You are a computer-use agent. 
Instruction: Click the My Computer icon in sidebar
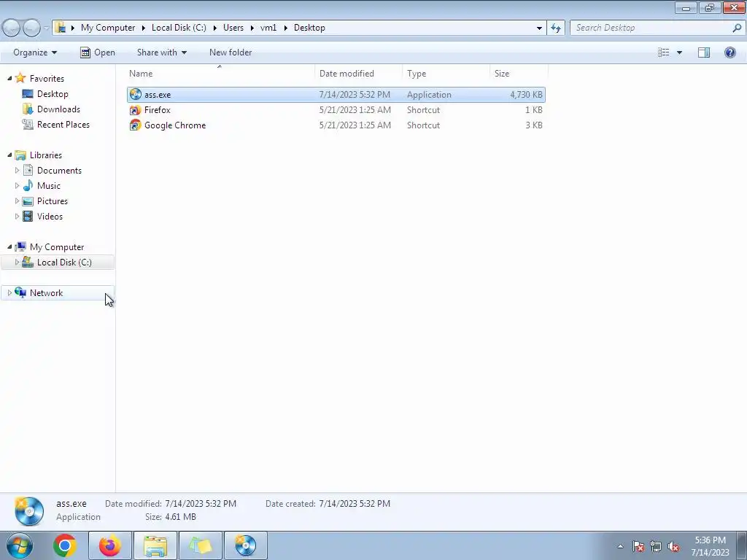(20, 246)
